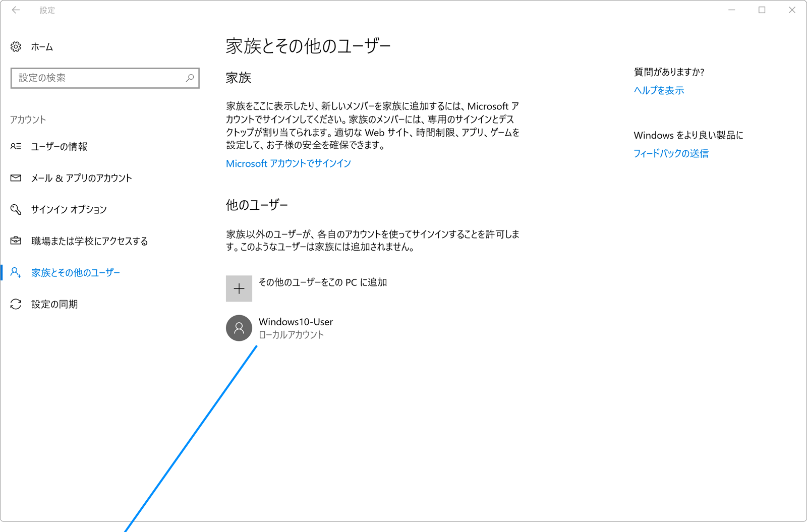Close the settings window
The height and width of the screenshot is (532, 807).
tap(792, 10)
